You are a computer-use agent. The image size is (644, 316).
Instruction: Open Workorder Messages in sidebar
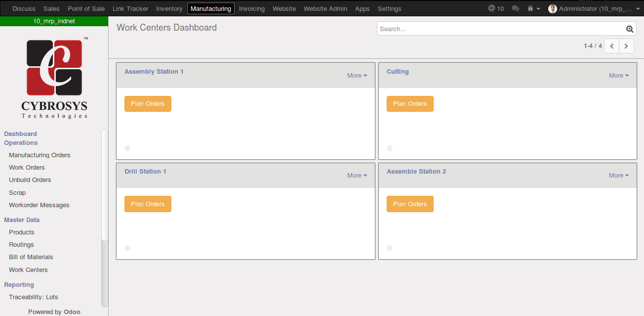click(x=39, y=205)
